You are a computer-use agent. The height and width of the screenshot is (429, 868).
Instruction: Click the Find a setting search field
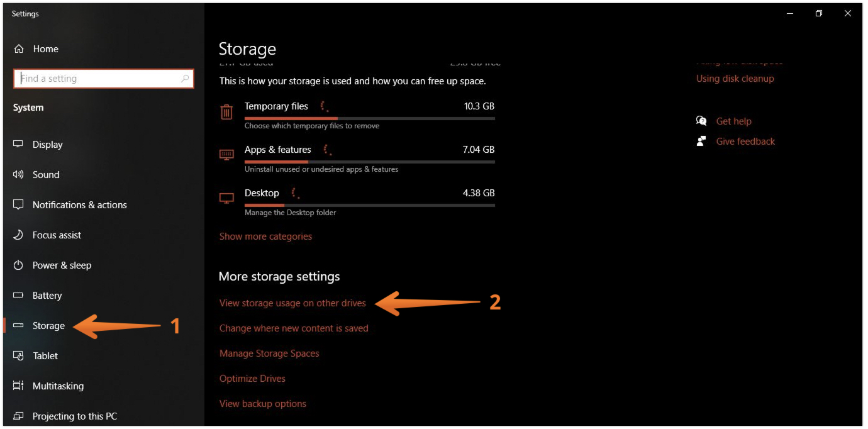(x=103, y=78)
